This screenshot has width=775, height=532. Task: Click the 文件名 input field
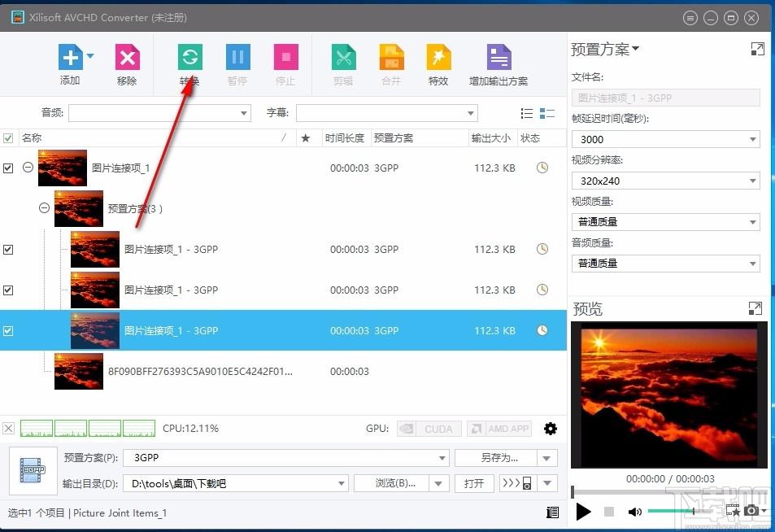tap(666, 98)
